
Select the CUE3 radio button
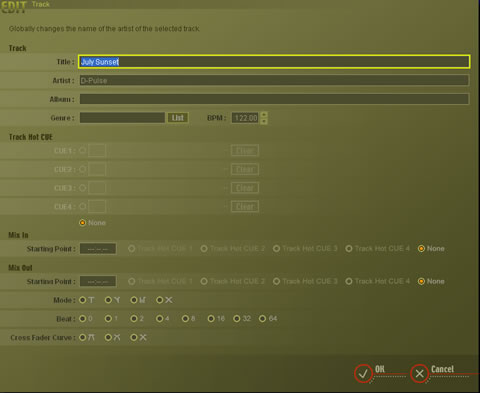click(x=83, y=188)
